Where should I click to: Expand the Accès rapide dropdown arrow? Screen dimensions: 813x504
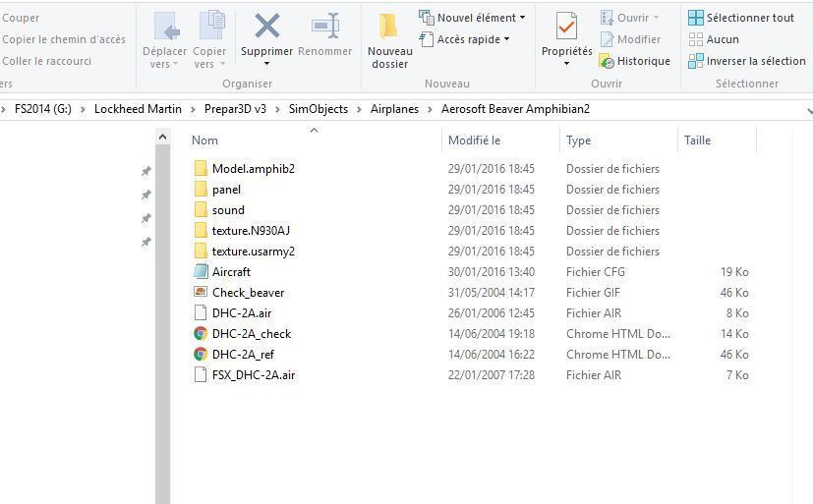point(506,39)
